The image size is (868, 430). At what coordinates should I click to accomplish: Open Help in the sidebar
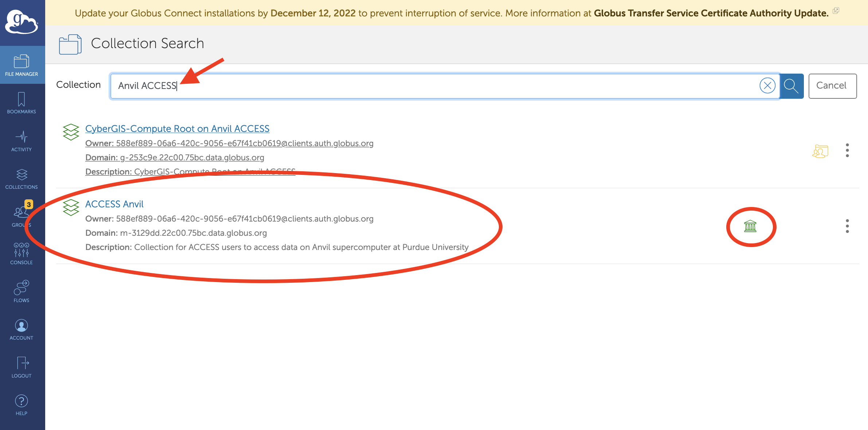22,405
